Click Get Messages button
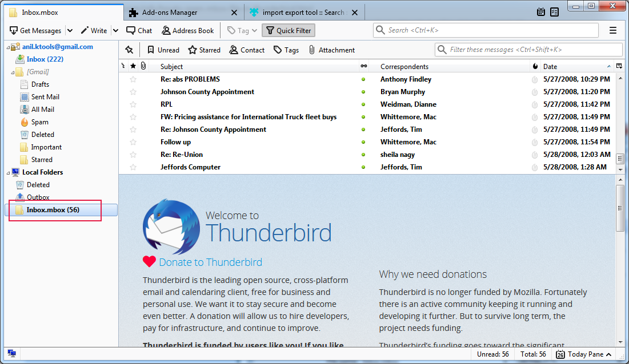Viewport: 629px width, 364px height. click(35, 30)
